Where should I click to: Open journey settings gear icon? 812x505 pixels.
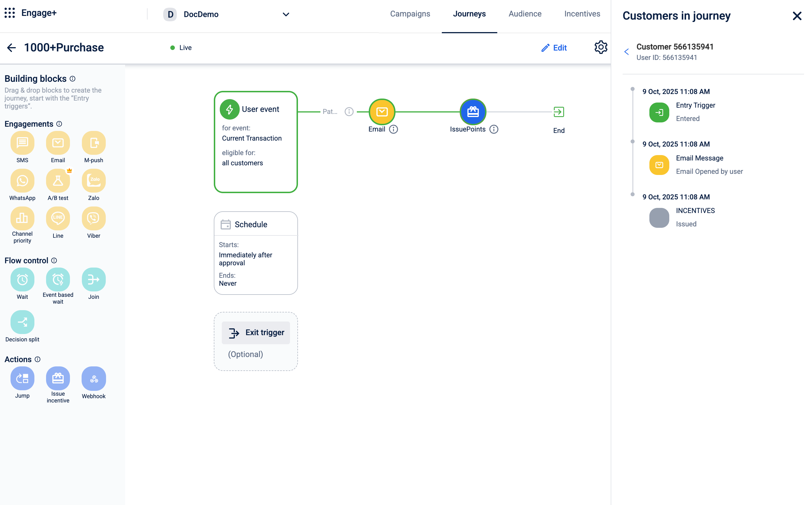600,47
